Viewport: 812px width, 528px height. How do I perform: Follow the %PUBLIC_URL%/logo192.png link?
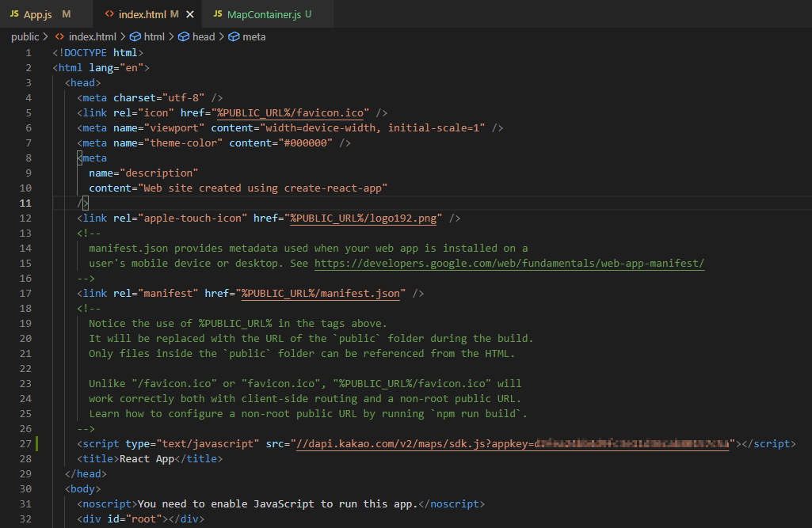[x=363, y=218]
